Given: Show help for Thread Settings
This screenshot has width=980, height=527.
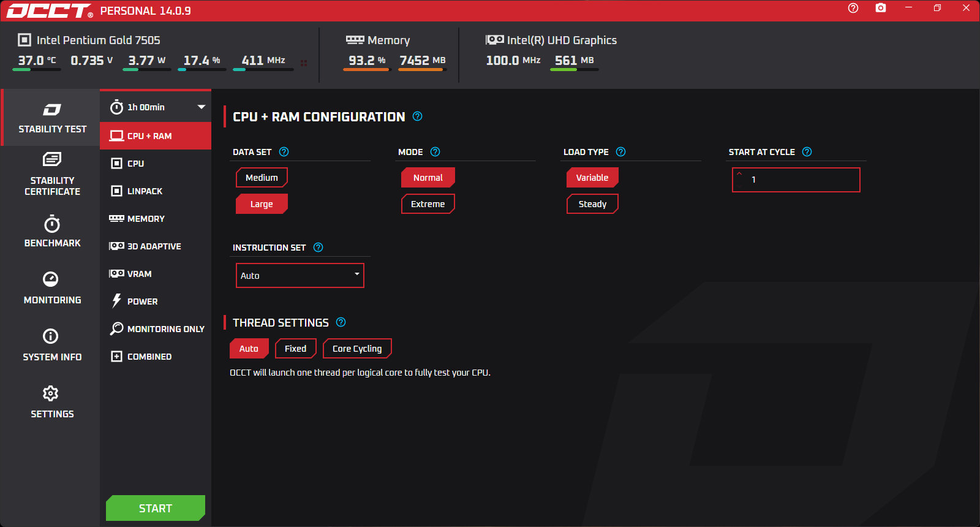Looking at the screenshot, I should click(341, 322).
